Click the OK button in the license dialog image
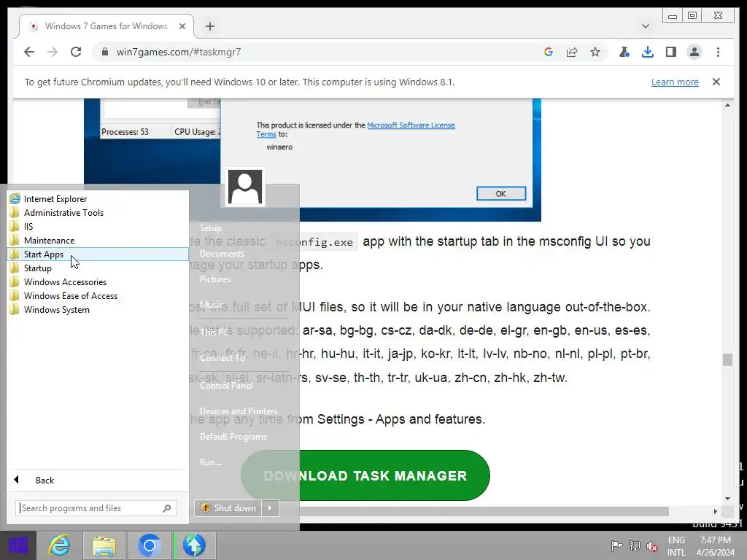 click(501, 194)
